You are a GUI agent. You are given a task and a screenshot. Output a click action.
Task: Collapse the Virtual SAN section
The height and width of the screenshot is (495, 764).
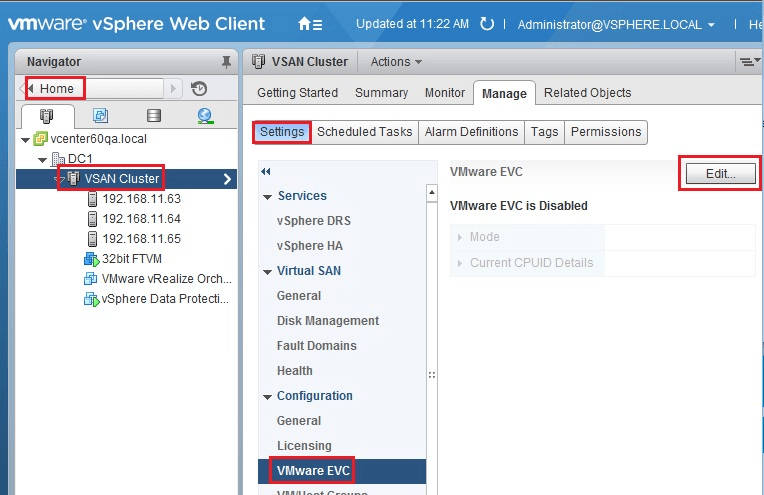pyautogui.click(x=267, y=272)
